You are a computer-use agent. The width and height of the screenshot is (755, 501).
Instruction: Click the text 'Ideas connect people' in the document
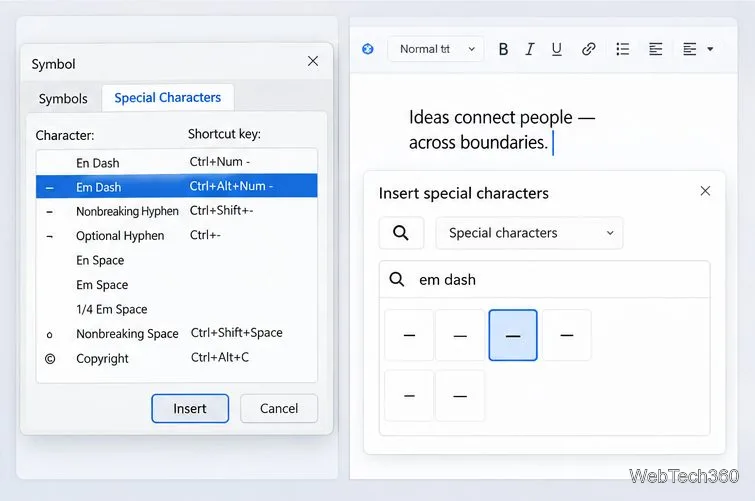491,118
